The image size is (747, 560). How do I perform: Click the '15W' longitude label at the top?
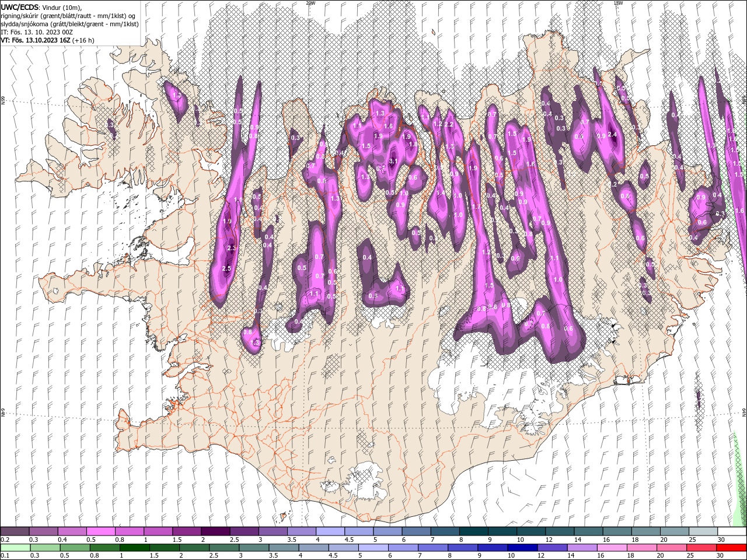point(618,3)
